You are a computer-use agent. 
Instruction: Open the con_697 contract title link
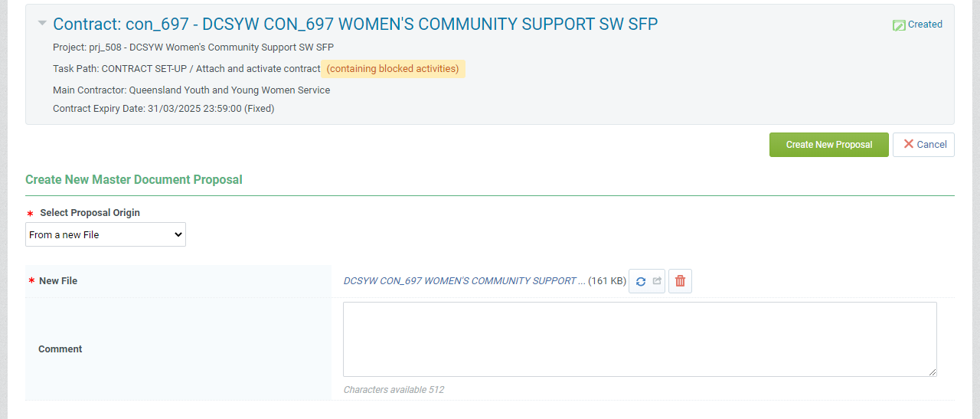coord(355,24)
